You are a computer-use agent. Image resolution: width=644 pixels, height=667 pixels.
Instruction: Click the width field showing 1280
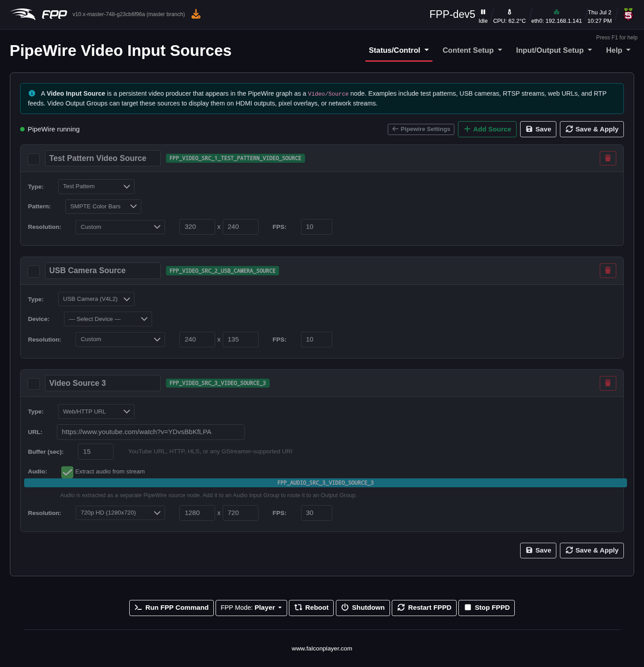197,513
